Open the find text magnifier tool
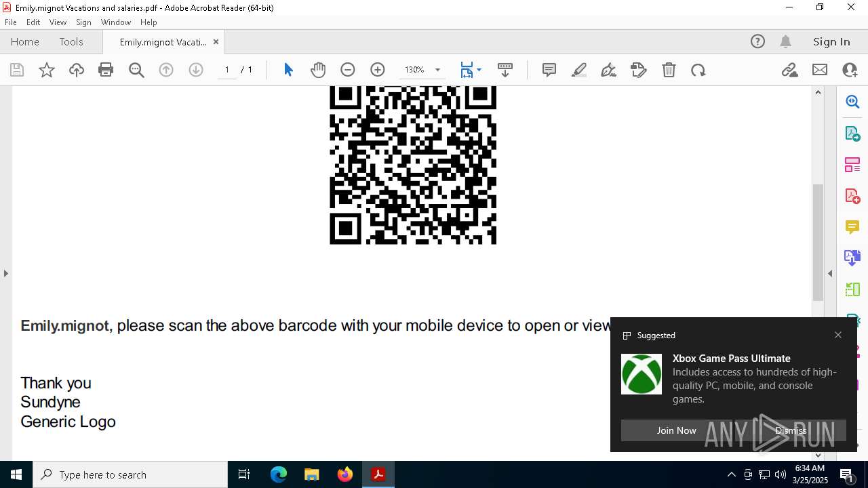The height and width of the screenshot is (488, 868). [136, 70]
